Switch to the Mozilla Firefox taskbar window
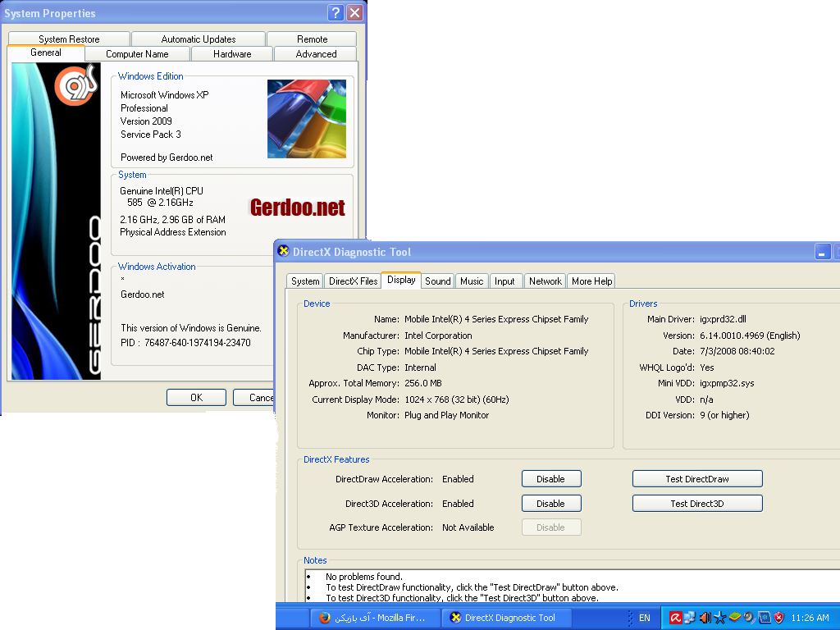The image size is (840, 630). tap(375, 618)
